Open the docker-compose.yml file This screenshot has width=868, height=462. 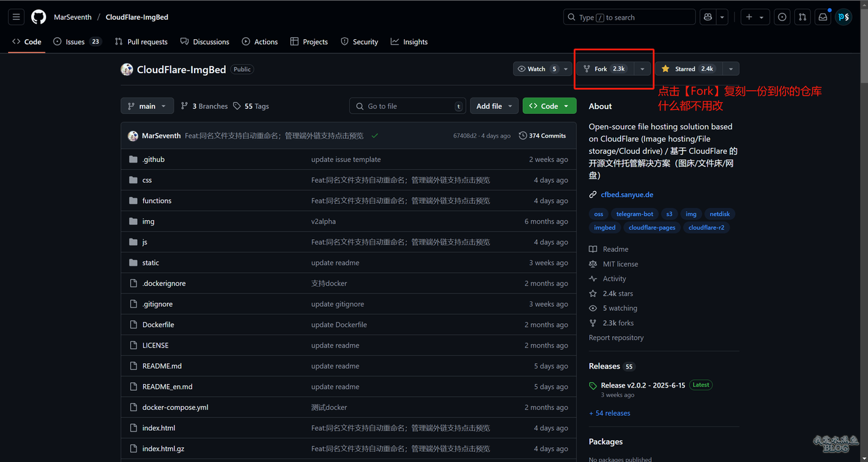pos(175,408)
